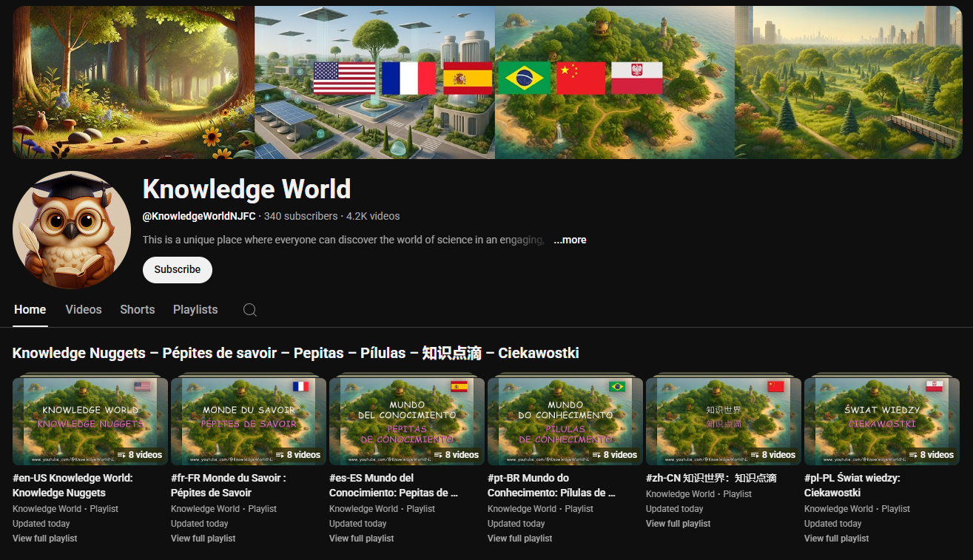This screenshot has height=560, width=973.
Task: Subscribe to the Knowledge World channel
Action: point(178,270)
